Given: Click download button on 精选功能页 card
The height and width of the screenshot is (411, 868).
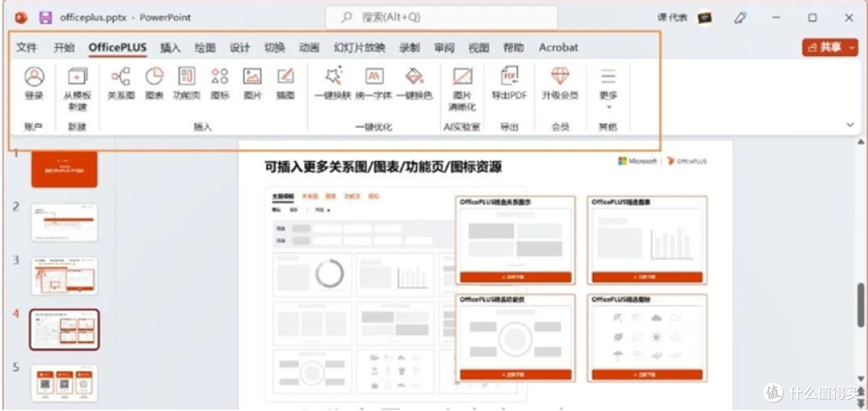Looking at the screenshot, I should [x=515, y=375].
